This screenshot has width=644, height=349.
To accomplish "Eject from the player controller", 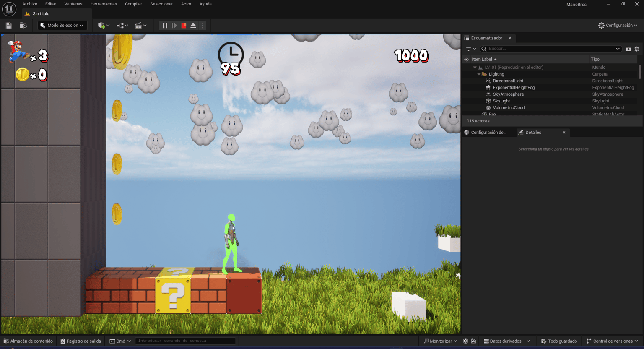I will (193, 26).
